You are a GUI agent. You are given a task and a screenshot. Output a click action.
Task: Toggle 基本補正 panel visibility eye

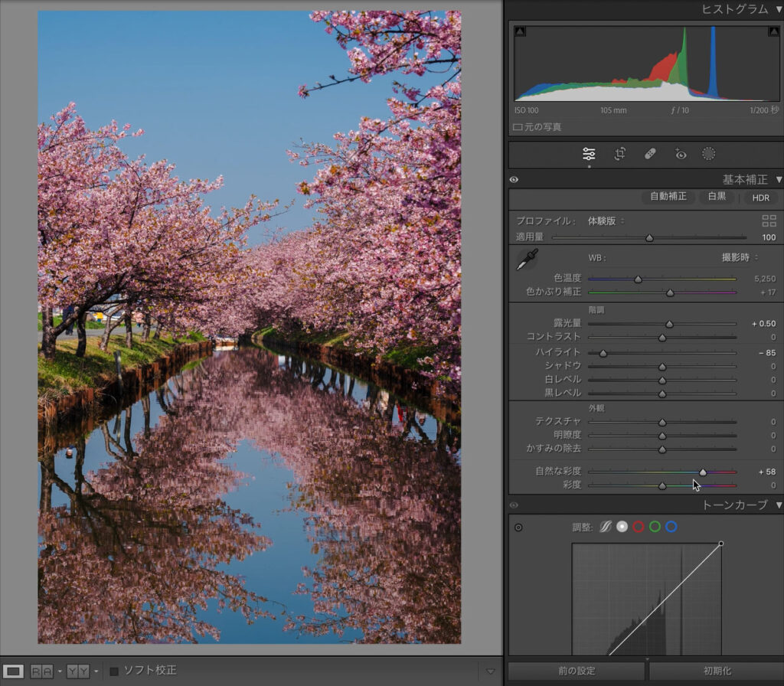(x=514, y=180)
